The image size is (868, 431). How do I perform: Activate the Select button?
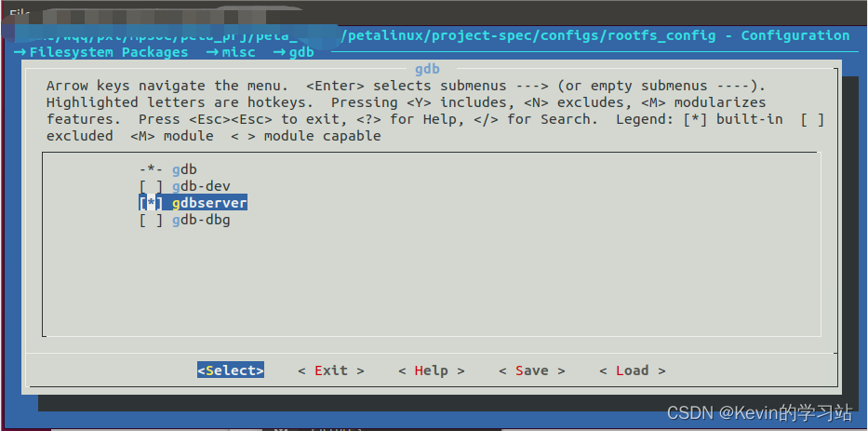point(231,370)
